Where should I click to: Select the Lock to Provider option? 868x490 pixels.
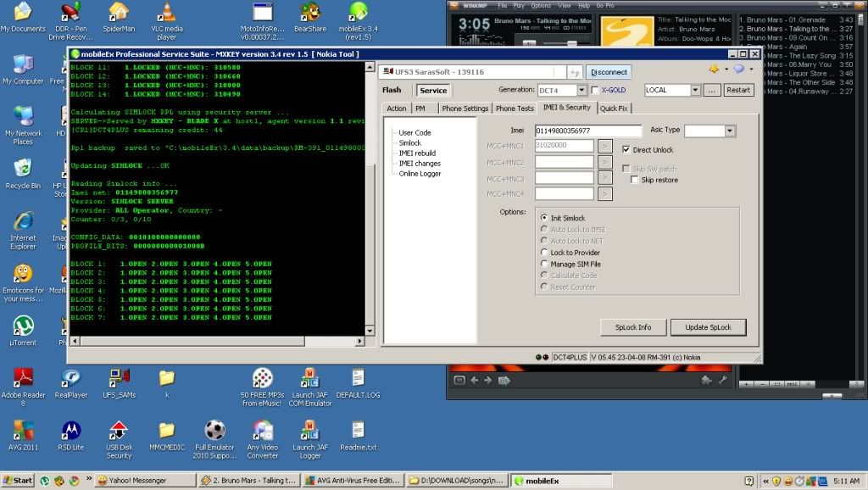tap(544, 252)
